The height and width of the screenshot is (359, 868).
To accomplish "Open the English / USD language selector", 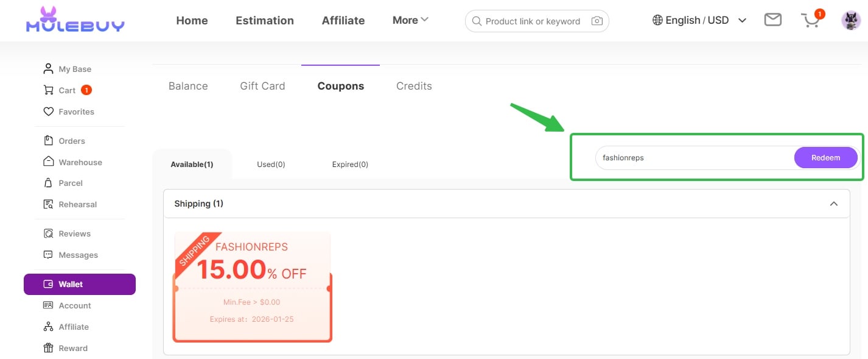I will point(699,20).
